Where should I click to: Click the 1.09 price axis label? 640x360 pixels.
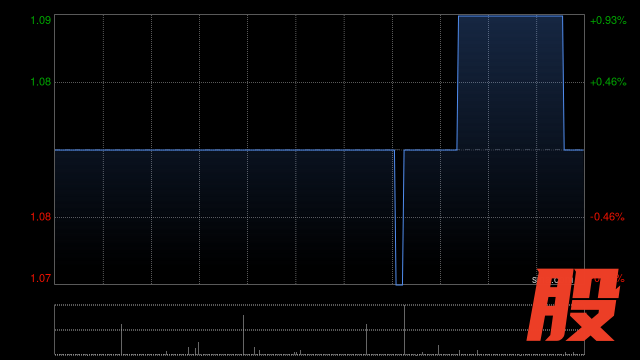tap(41, 20)
